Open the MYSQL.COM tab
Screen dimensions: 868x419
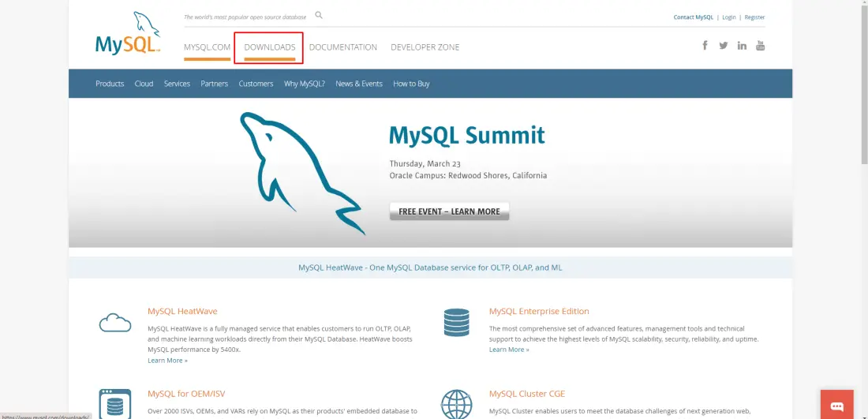click(207, 47)
